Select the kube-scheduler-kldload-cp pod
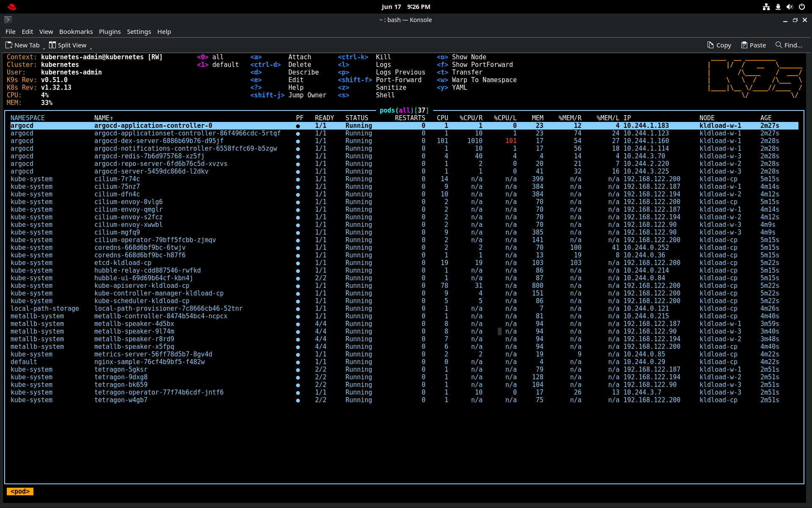 coord(142,301)
